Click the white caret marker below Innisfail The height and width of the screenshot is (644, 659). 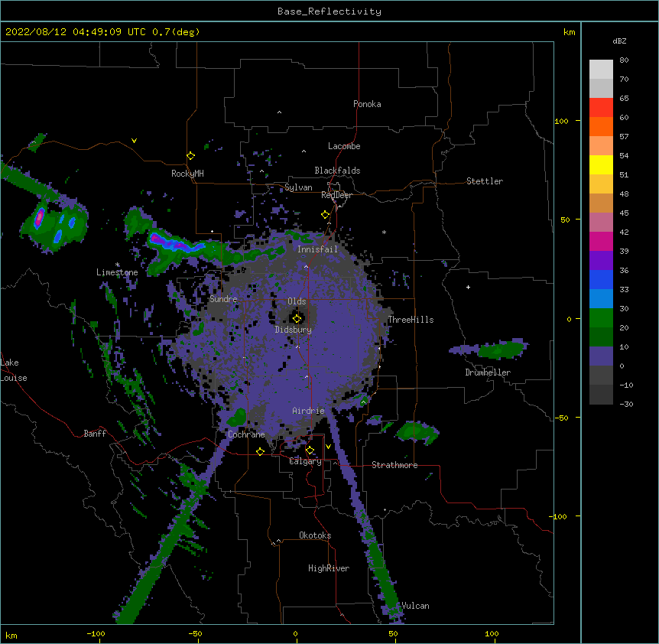[x=306, y=266]
